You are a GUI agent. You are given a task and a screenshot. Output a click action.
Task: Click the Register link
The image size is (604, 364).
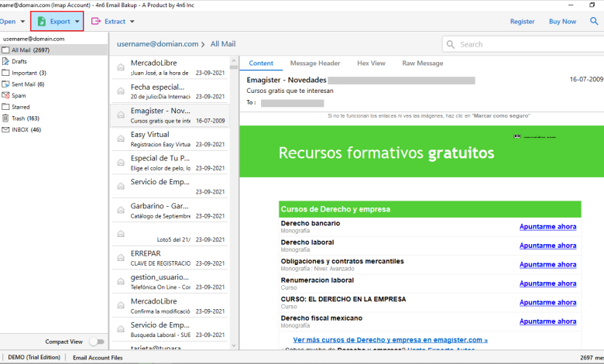523,22
